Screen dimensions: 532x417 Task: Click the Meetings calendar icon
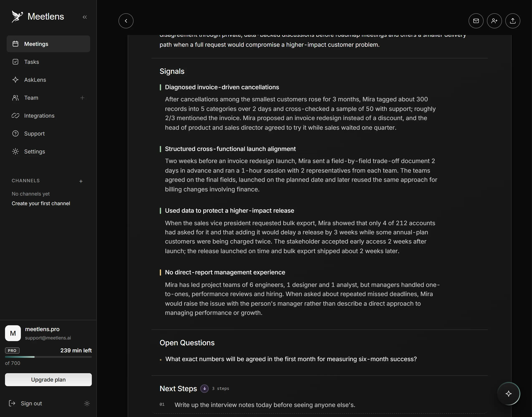coord(15,44)
